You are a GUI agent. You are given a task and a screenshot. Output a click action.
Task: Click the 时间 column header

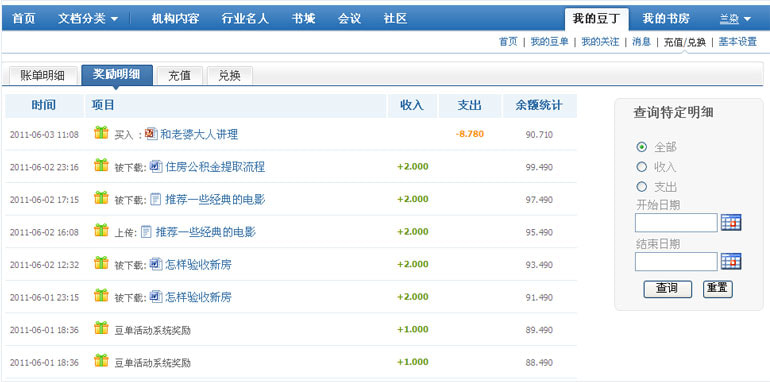[x=44, y=105]
